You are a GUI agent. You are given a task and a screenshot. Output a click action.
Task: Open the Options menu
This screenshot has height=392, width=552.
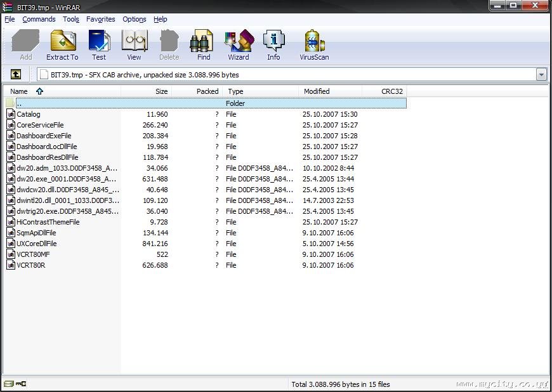pos(134,20)
